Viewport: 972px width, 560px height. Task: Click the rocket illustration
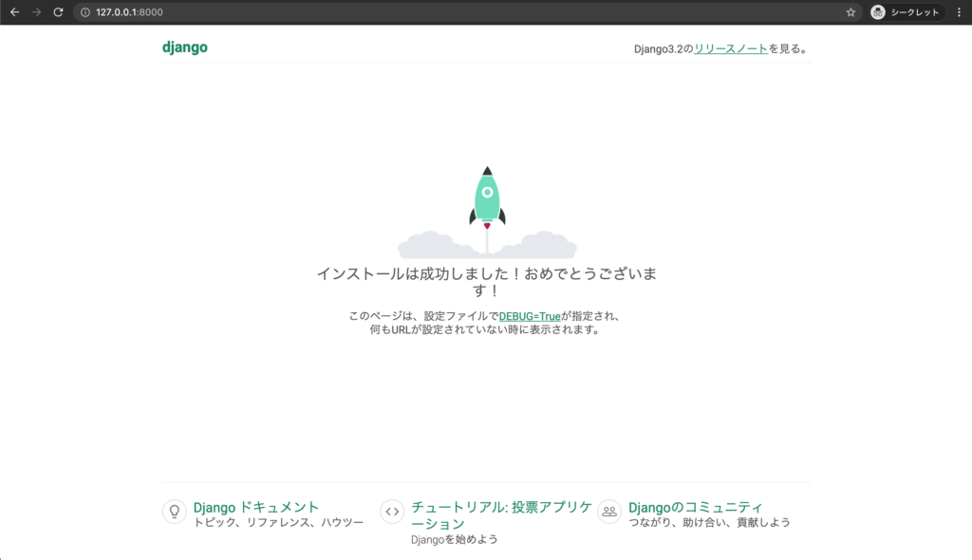tap(487, 212)
